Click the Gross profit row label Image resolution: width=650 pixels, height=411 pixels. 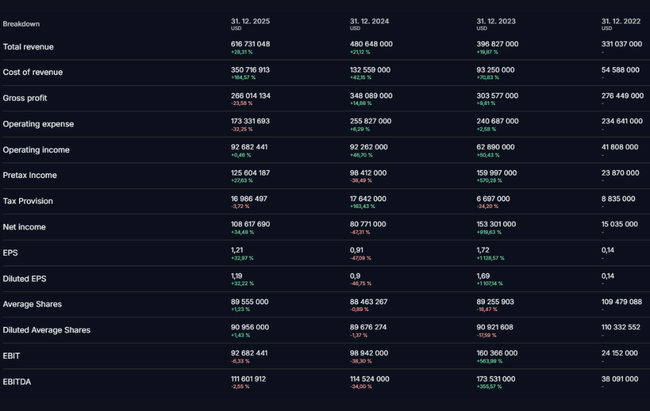point(25,98)
